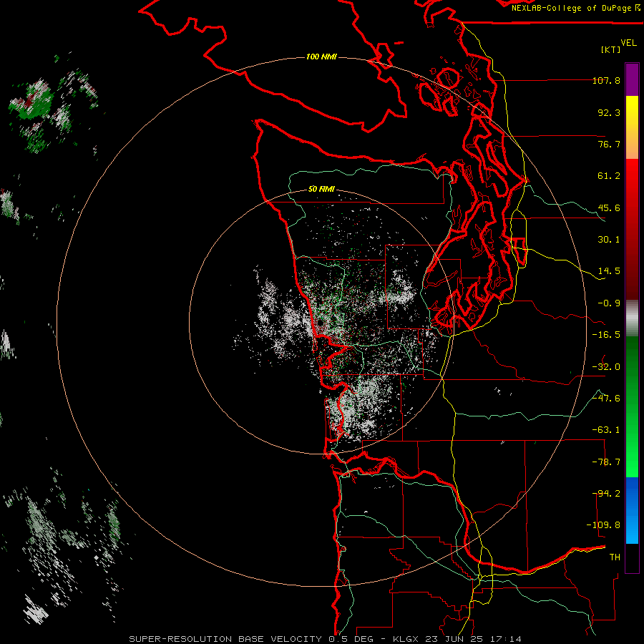
Task: Click the 14.5 legend value
Action: (x=609, y=271)
